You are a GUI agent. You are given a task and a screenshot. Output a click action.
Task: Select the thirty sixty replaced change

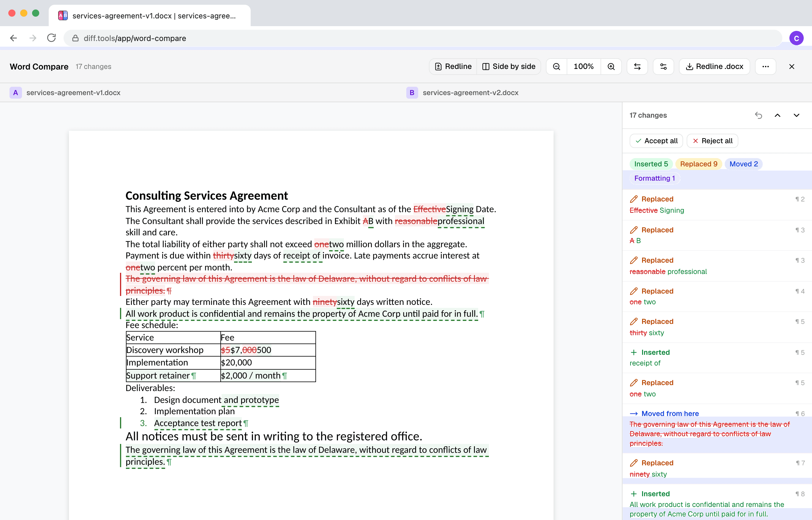[x=717, y=327]
